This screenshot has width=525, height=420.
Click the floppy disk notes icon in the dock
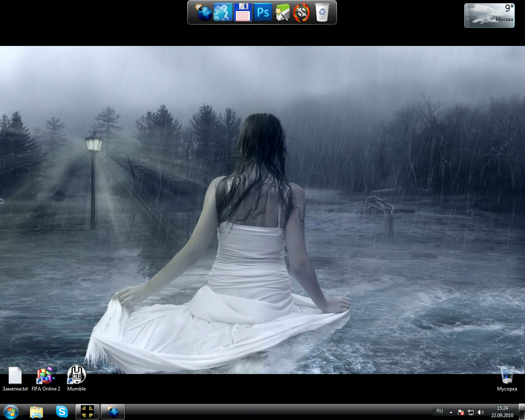click(243, 12)
